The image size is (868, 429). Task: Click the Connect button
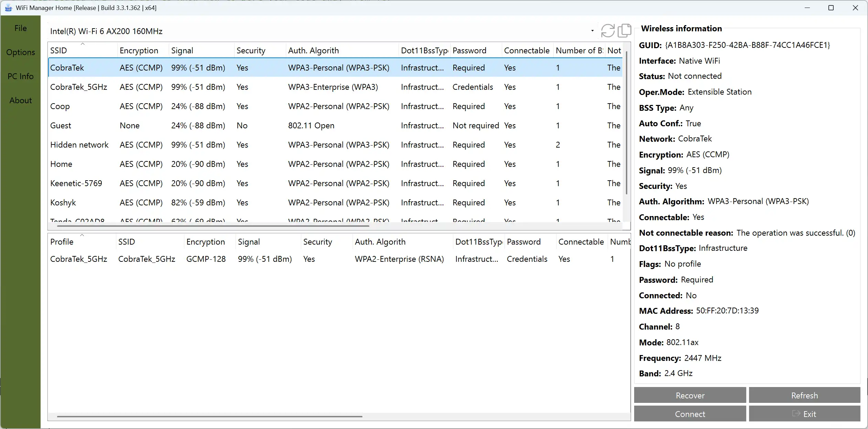pyautogui.click(x=690, y=414)
